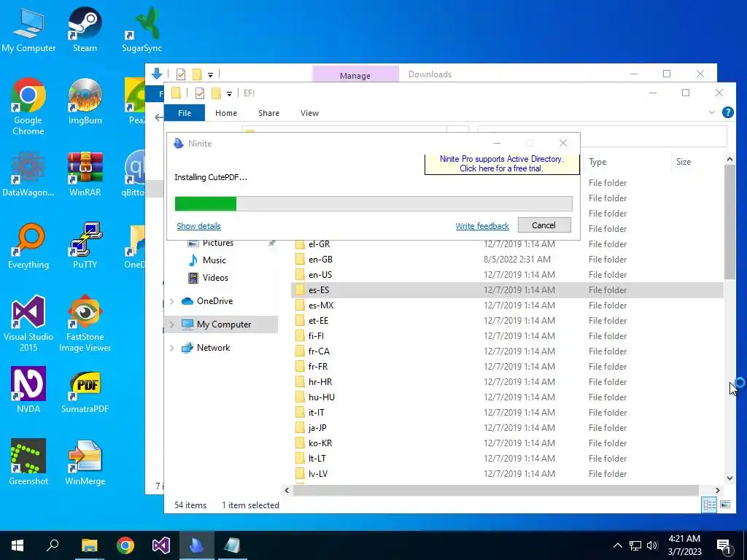Click the properties checkmark icon in EFI title bar
The height and width of the screenshot is (560, 747).
point(200,93)
